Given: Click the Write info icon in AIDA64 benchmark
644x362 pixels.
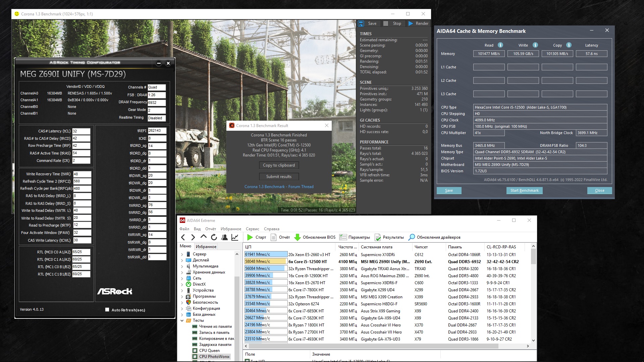Looking at the screenshot, I should pyautogui.click(x=535, y=45).
